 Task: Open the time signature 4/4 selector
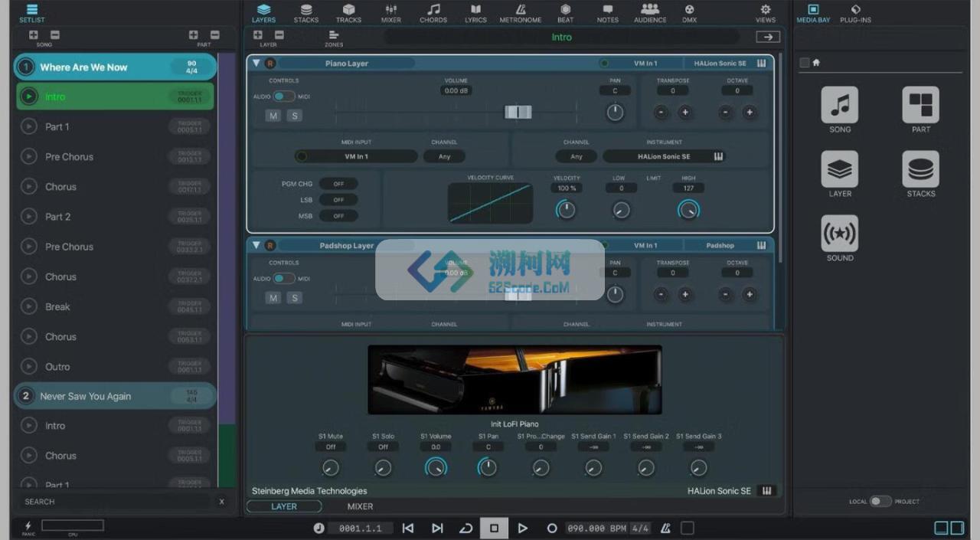tap(640, 529)
